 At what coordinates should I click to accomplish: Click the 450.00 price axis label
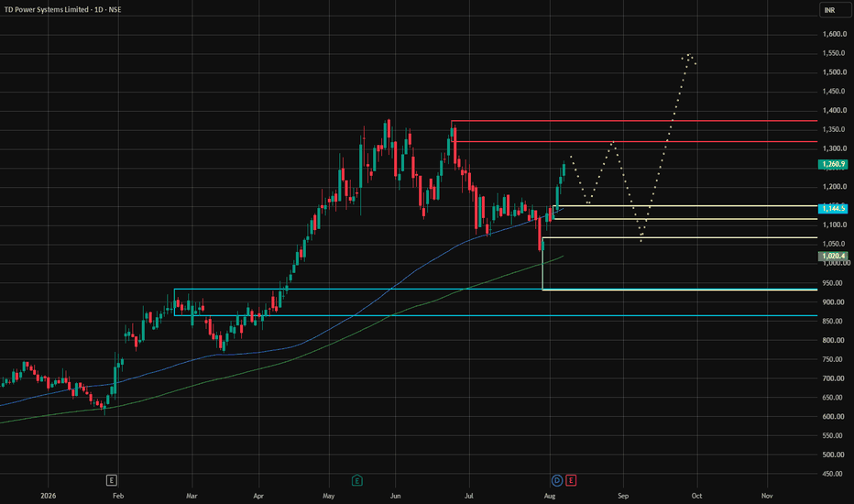833,474
